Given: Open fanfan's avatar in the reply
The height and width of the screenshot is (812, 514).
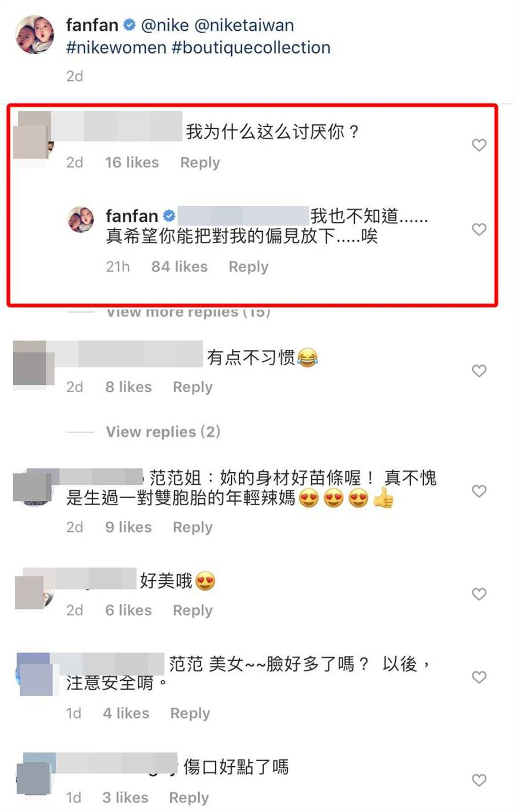Looking at the screenshot, I should (81, 220).
